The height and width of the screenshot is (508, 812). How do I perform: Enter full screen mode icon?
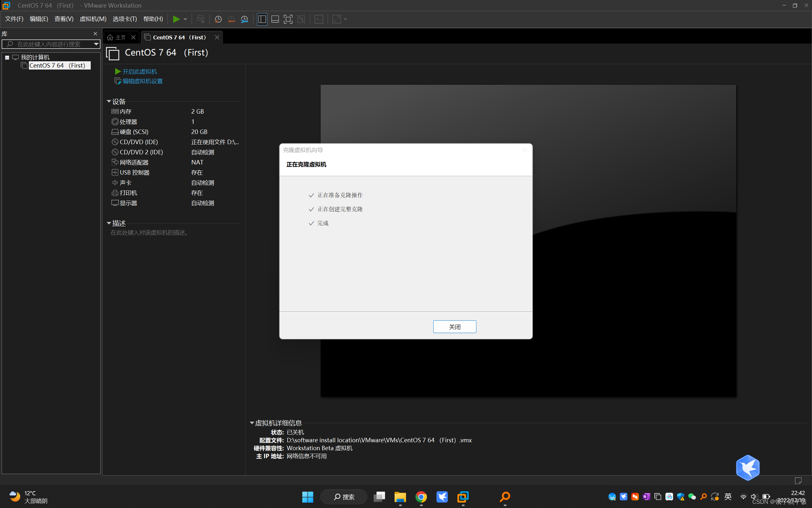tap(288, 19)
